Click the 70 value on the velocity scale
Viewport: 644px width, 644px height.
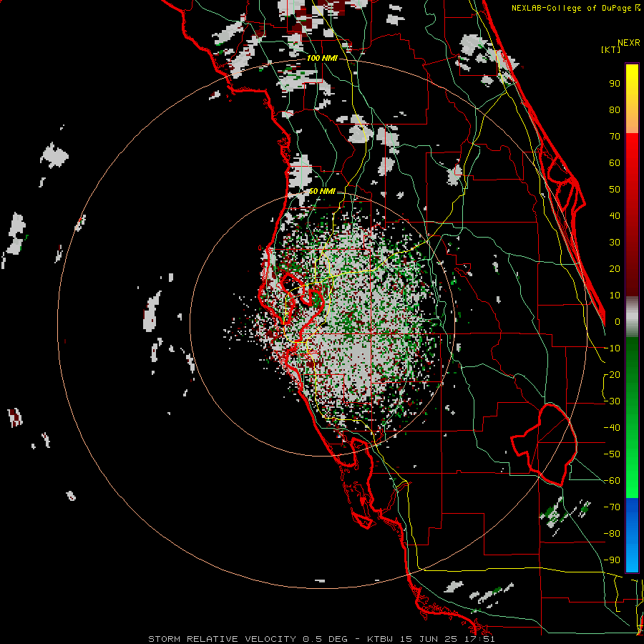tap(615, 137)
